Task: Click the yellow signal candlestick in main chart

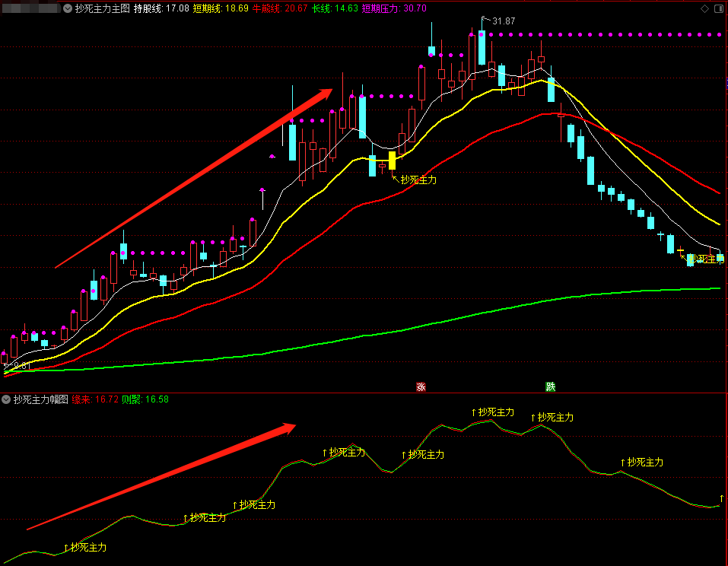Action: click(x=392, y=161)
